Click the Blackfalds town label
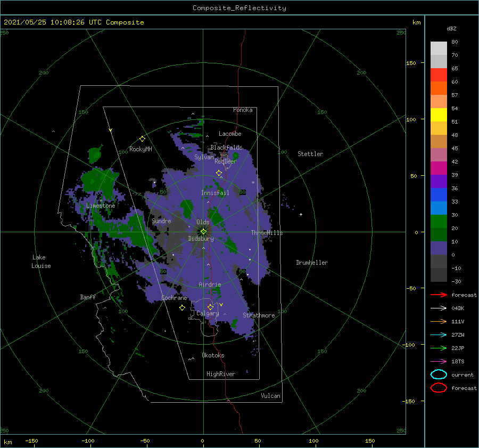 (x=226, y=148)
